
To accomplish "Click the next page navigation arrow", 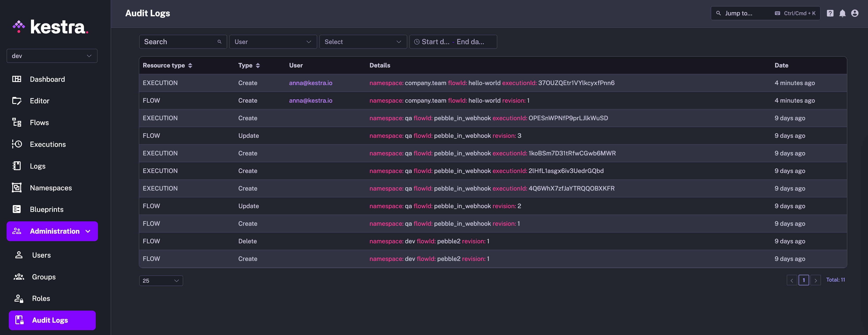I will (816, 279).
